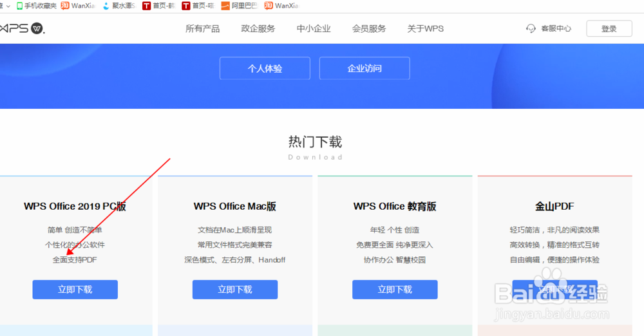
Task: Choose the 企业访问 button
Action: (x=365, y=68)
